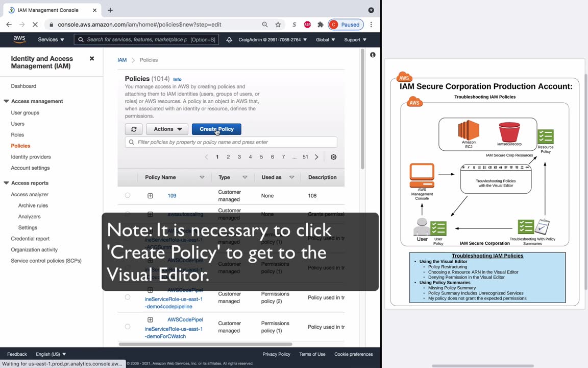
Task: Go to next page of policies
Action: [x=316, y=157]
